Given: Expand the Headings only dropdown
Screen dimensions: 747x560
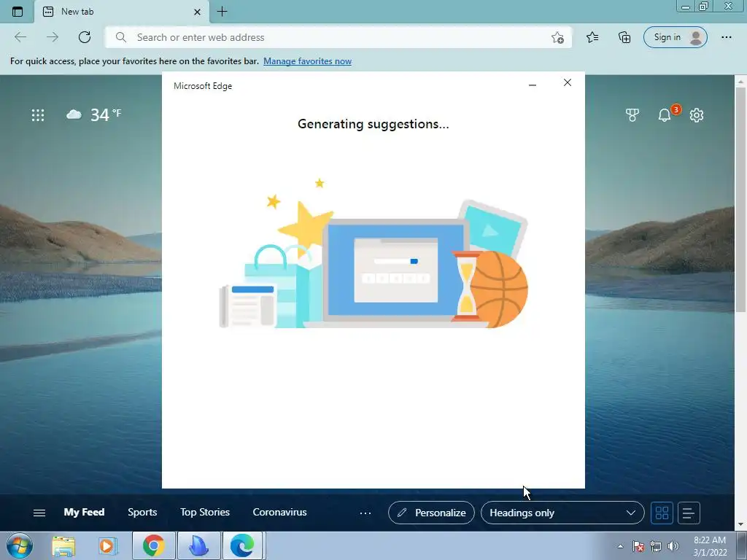Looking at the screenshot, I should point(562,513).
